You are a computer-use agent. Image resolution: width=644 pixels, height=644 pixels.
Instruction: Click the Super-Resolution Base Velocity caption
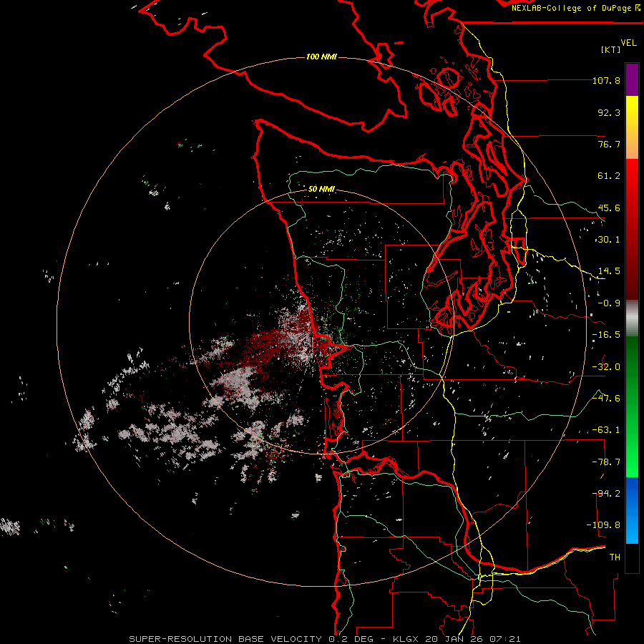(x=325, y=639)
